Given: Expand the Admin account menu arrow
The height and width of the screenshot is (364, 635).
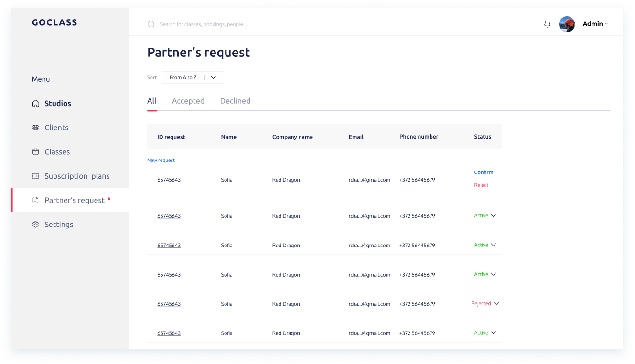Looking at the screenshot, I should 606,24.
